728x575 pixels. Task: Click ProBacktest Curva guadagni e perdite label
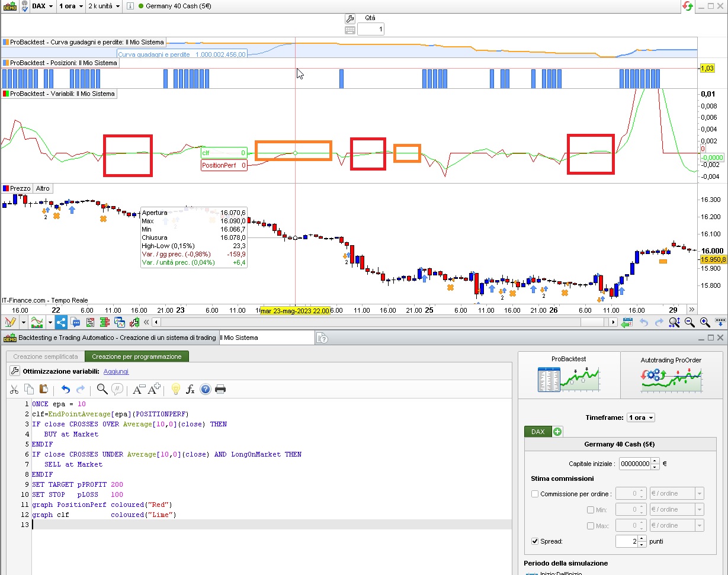point(84,43)
